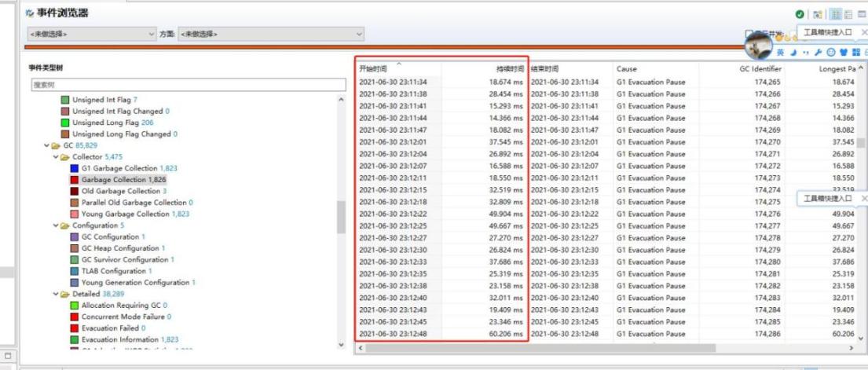Click the shirt skin icon in input toolbar
This screenshot has height=370, width=868.
(x=843, y=52)
